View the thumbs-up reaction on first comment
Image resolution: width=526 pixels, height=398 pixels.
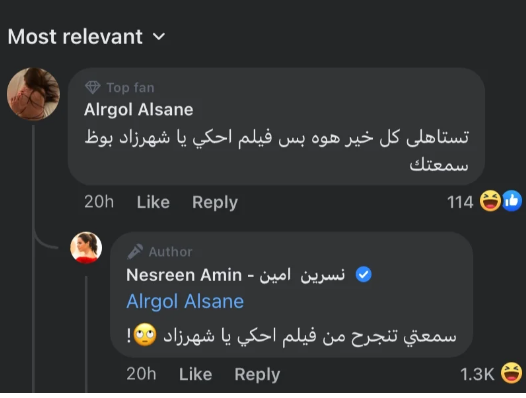point(512,201)
